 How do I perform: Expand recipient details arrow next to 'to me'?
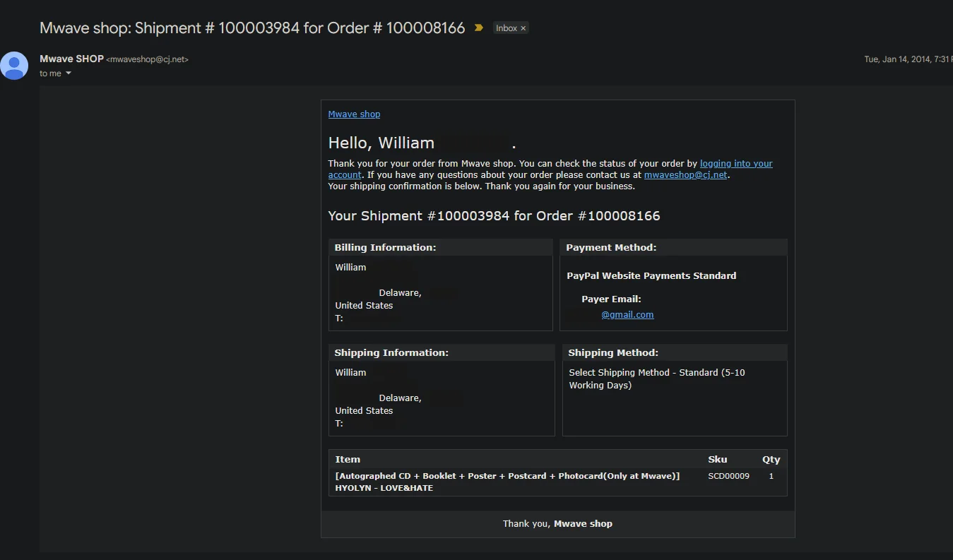pos(69,73)
